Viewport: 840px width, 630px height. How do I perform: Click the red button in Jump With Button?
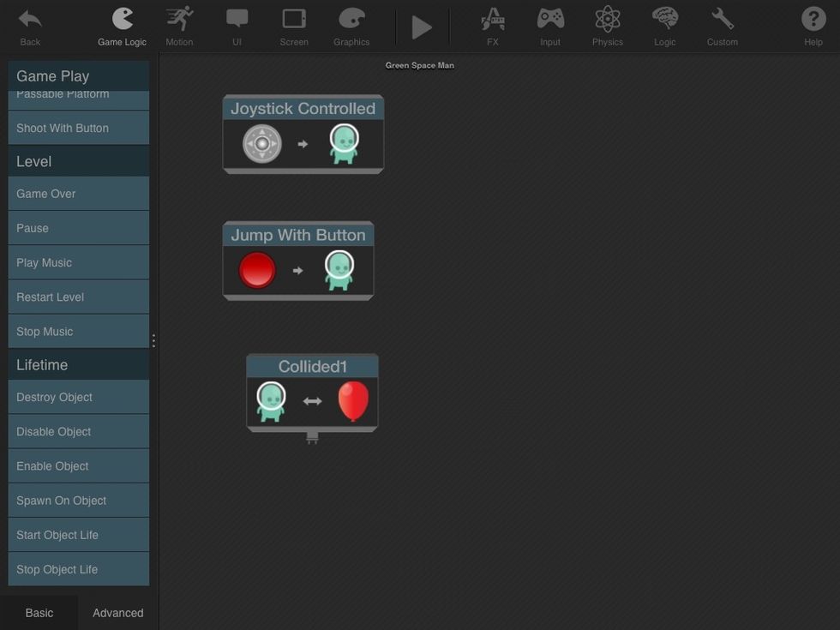pyautogui.click(x=257, y=270)
